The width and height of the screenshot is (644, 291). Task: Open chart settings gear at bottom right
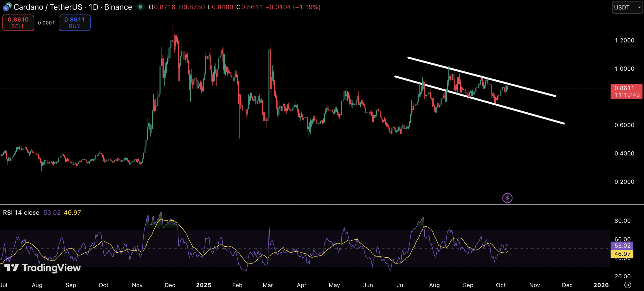628,285
